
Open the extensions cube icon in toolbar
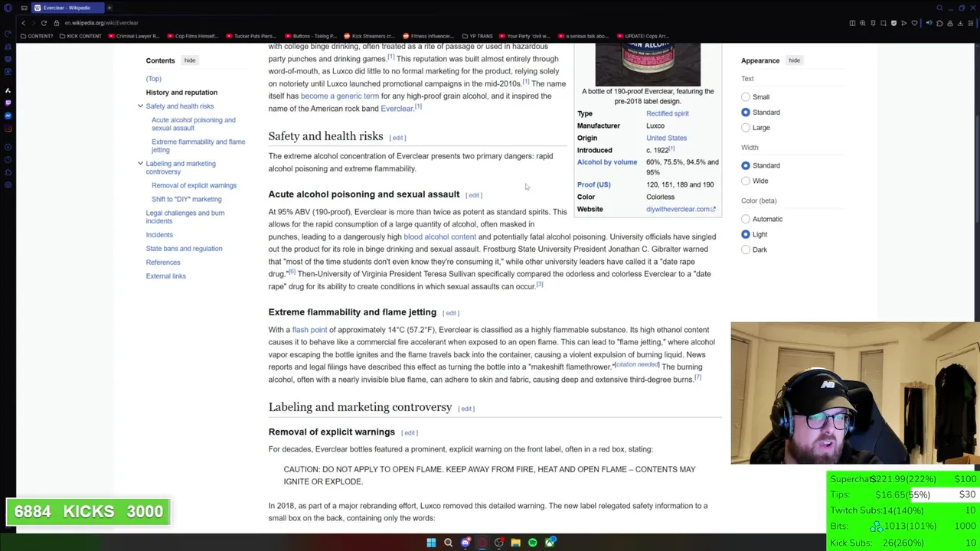coord(939,23)
